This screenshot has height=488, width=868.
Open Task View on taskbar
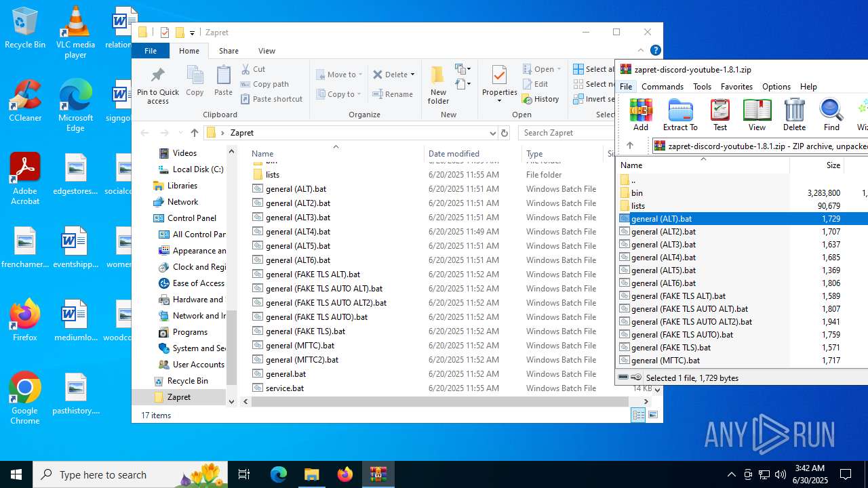tap(245, 474)
